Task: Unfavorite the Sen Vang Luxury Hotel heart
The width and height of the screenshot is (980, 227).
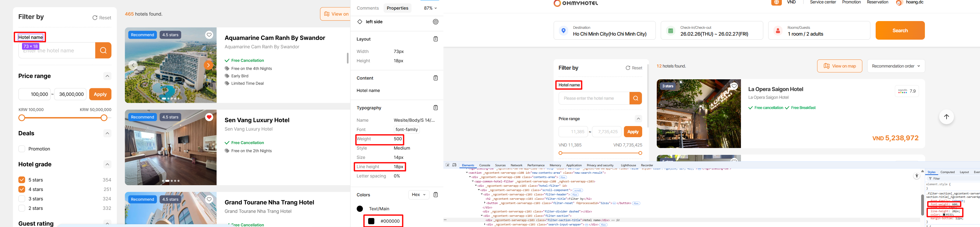Action: pyautogui.click(x=209, y=117)
